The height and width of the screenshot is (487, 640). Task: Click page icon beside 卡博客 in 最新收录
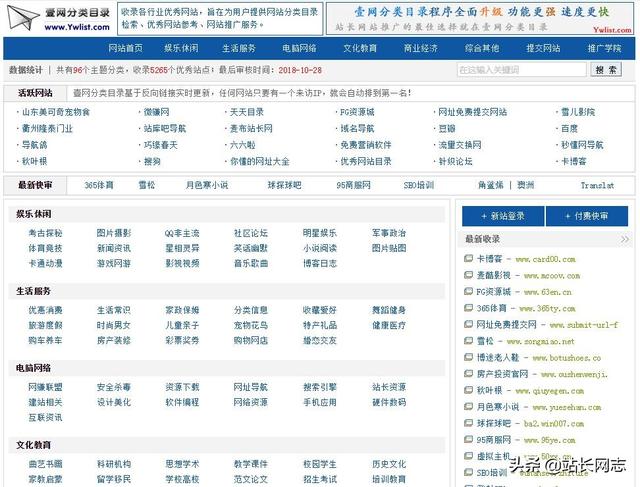tap(468, 258)
